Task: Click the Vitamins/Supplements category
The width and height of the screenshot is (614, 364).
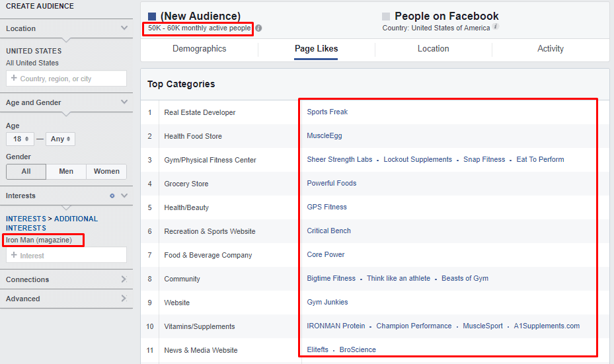Action: click(200, 326)
